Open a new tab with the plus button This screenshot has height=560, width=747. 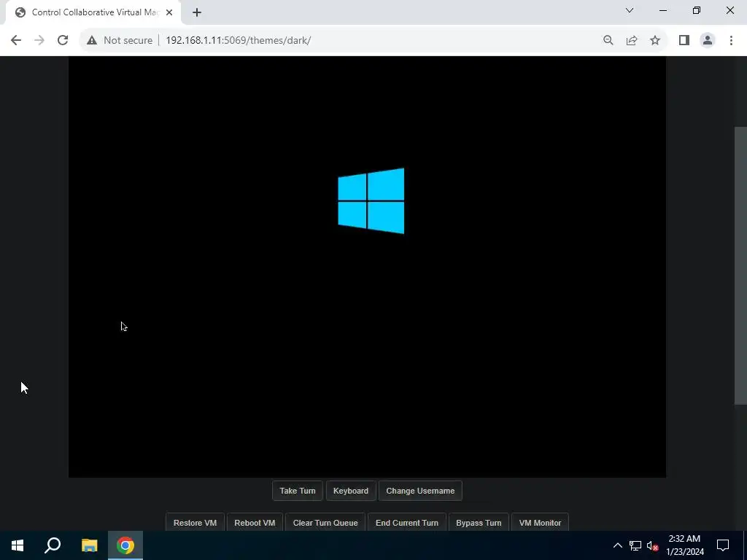click(197, 12)
